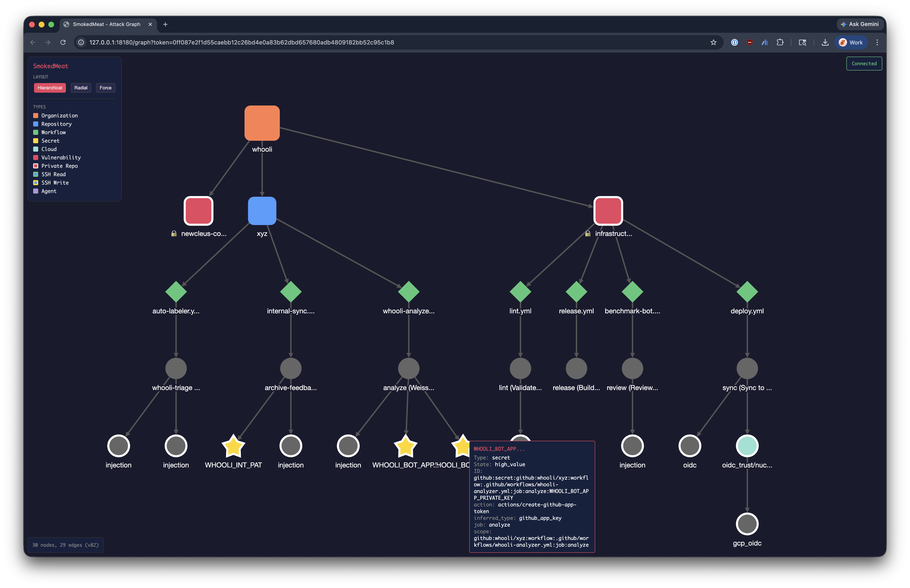The height and width of the screenshot is (588, 910).
Task: Click the orange whooli organization node
Action: 262,123
